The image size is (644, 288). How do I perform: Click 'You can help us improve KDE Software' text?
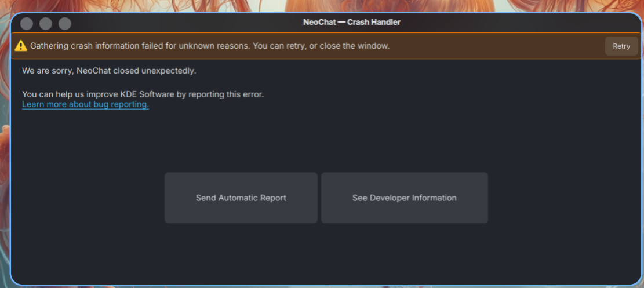[x=143, y=94]
